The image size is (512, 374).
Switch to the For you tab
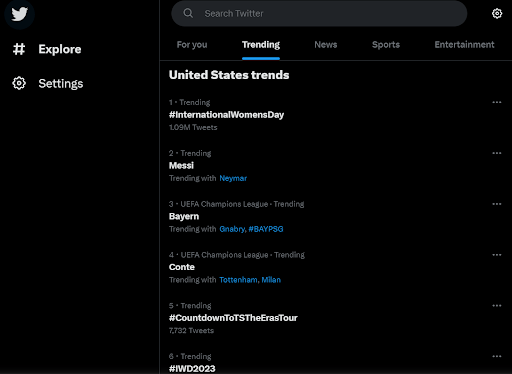tap(192, 45)
